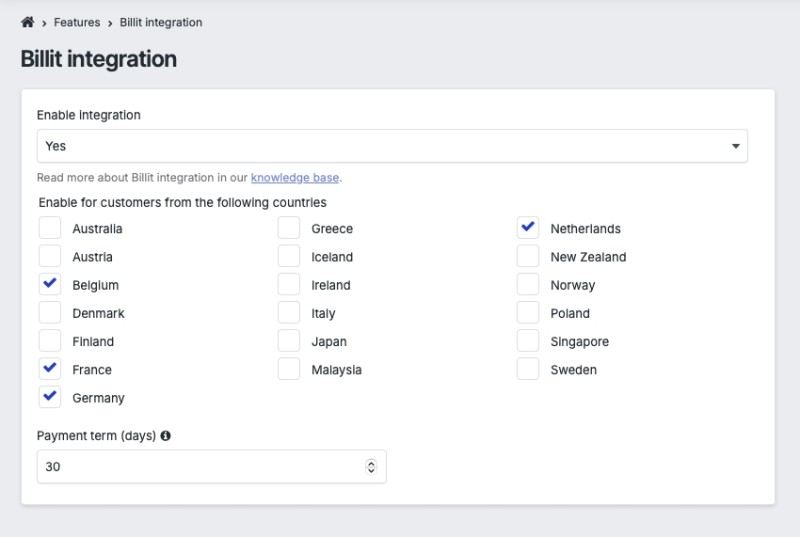This screenshot has height=537, width=800.
Task: Focus the Payment term days input
Action: (x=212, y=466)
